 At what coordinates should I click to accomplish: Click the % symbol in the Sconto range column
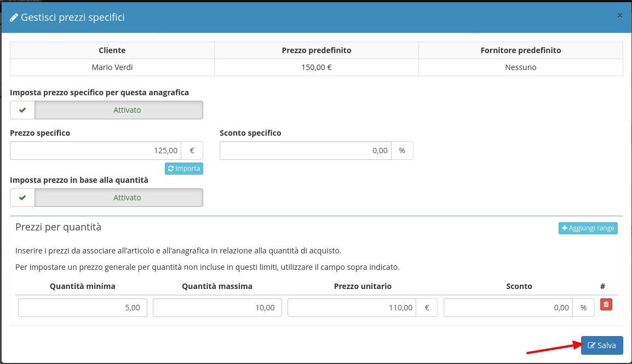point(583,308)
